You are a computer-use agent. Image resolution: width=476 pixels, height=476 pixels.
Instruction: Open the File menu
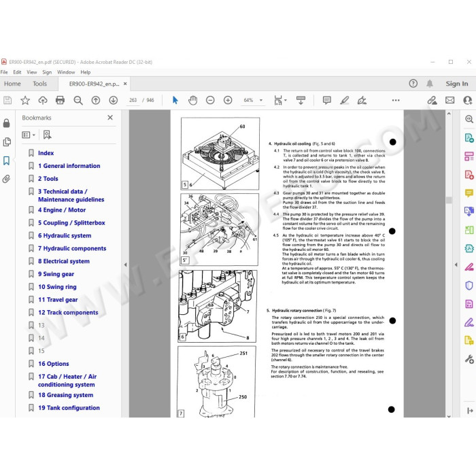(4, 72)
